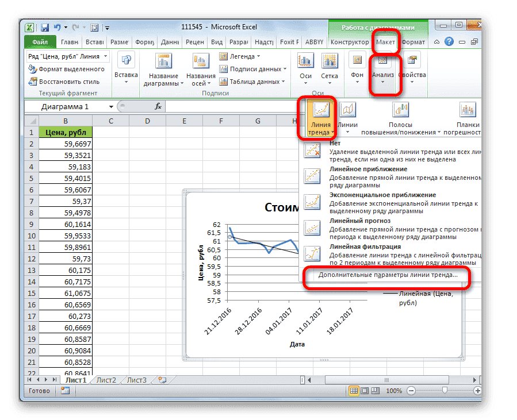Click Полосы повышения/понижения

coord(401,114)
